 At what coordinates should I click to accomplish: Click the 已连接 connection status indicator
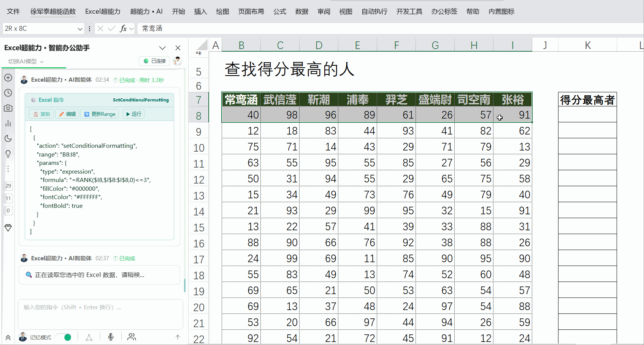coord(155,61)
